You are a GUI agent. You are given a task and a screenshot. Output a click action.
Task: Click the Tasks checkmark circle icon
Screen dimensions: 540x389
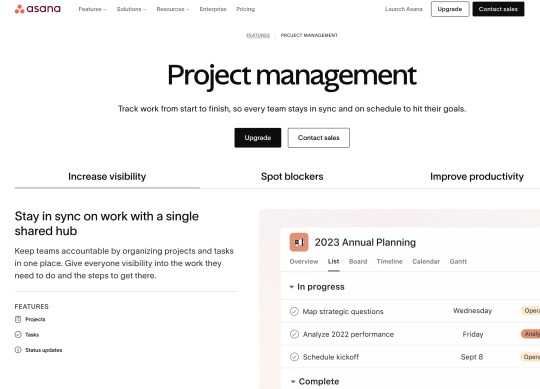tap(18, 335)
